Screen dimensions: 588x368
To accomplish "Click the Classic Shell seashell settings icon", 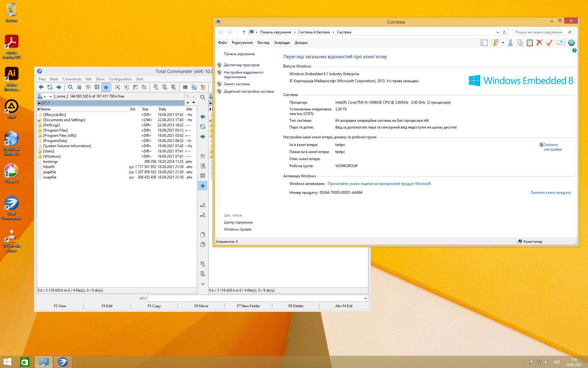I will [571, 43].
